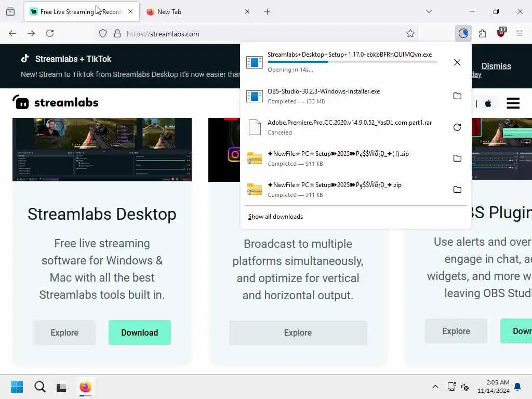Click the streamlabs logo
Image resolution: width=532 pixels, height=399 pixels.
tap(55, 102)
